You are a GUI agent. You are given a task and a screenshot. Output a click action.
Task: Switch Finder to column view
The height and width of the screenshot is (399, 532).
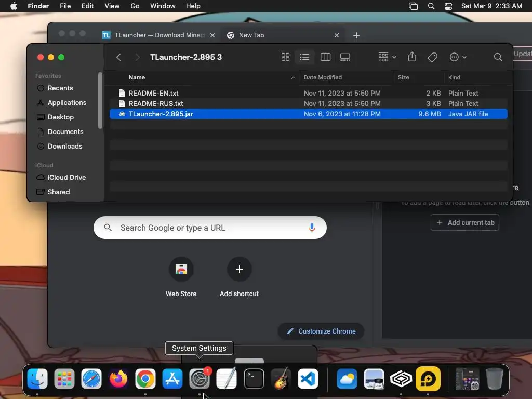tap(325, 57)
